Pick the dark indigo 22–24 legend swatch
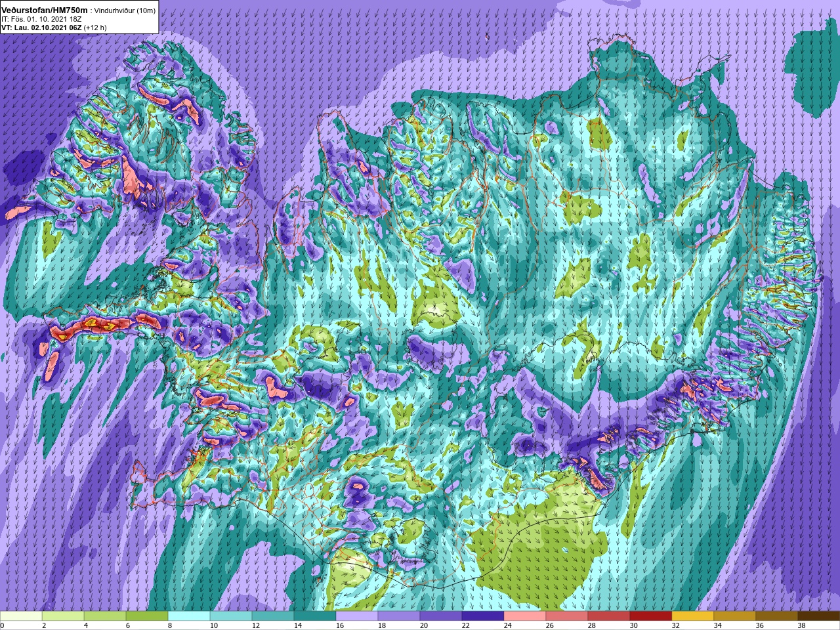This screenshot has height=630, width=840. pos(483,616)
